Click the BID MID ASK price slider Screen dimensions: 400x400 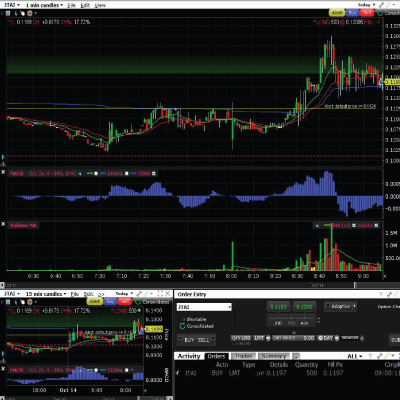pyautogui.click(x=292, y=320)
